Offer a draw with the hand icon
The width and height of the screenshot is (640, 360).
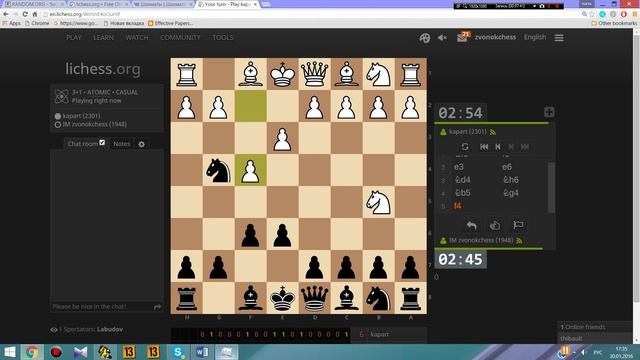pyautogui.click(x=495, y=225)
